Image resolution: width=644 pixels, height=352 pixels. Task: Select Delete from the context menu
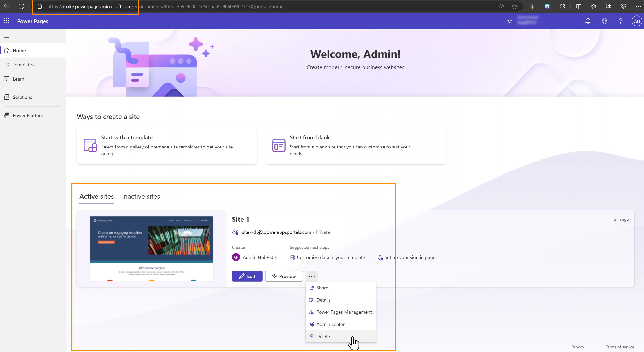coord(323,336)
